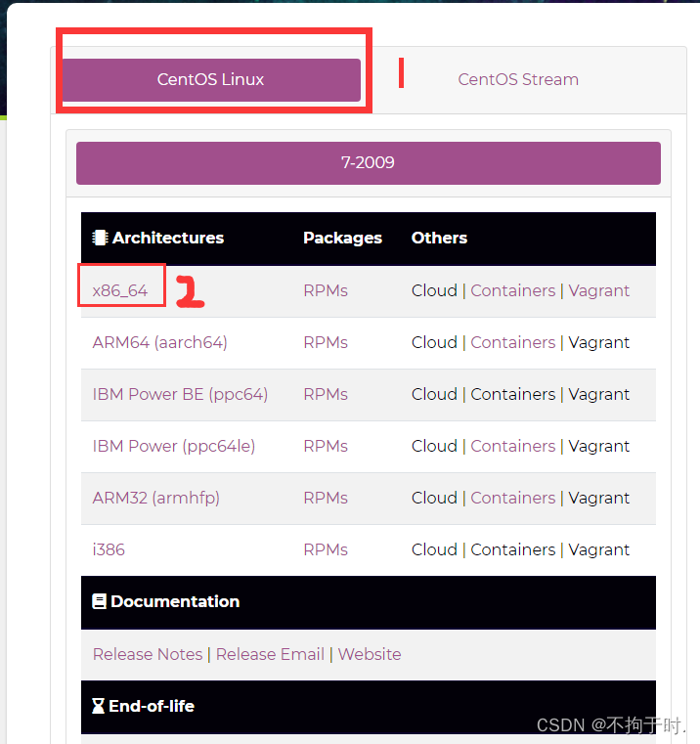Open RPMs for the i386 row
This screenshot has height=744, width=700.
tap(326, 549)
